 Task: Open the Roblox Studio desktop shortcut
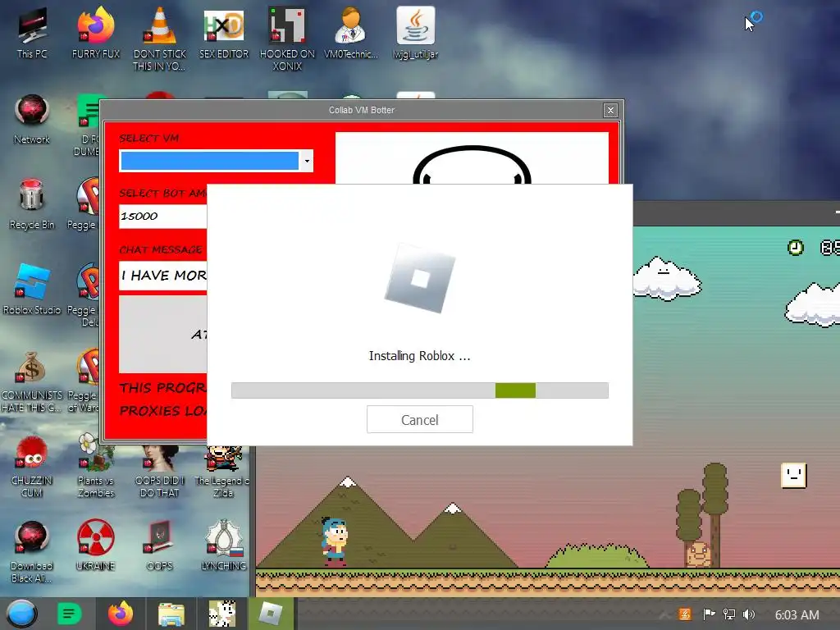click(32, 290)
